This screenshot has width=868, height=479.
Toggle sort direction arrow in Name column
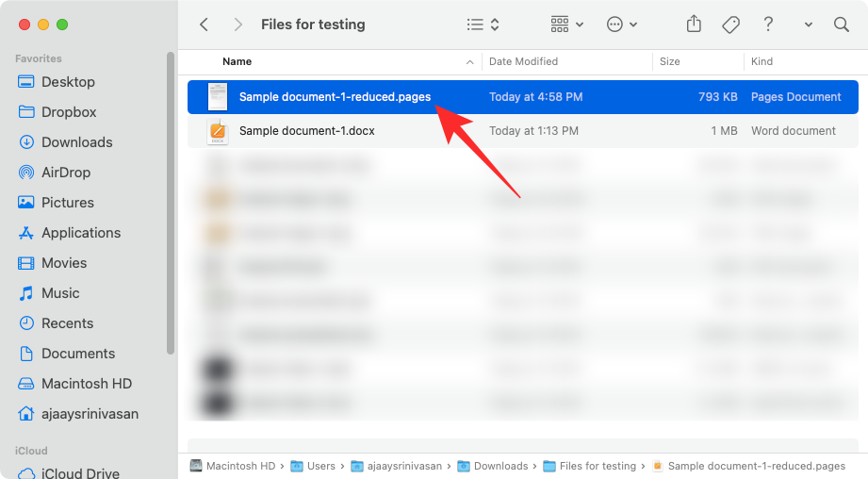click(x=469, y=62)
